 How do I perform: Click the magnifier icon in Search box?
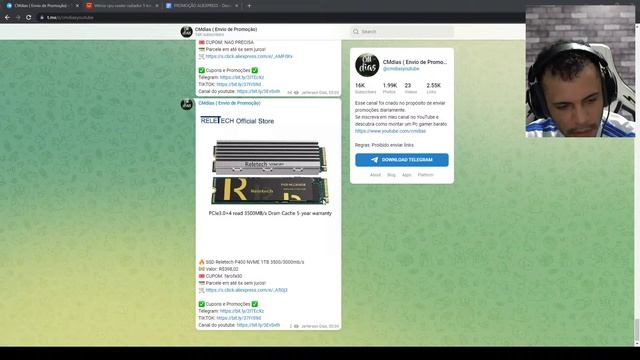coord(356,31)
